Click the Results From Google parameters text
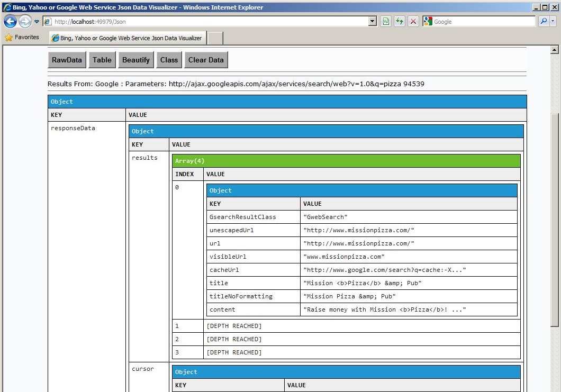This screenshot has width=561, height=392. (x=236, y=84)
